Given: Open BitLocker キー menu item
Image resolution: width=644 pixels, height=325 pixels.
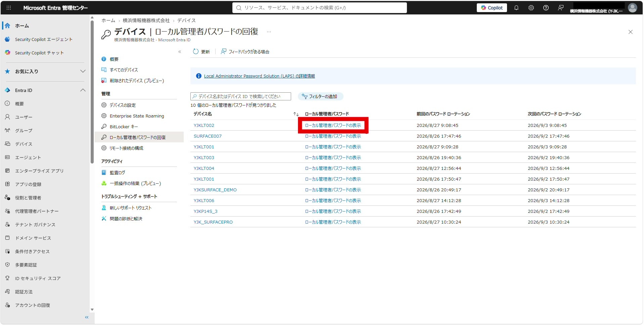Looking at the screenshot, I should coord(124,127).
